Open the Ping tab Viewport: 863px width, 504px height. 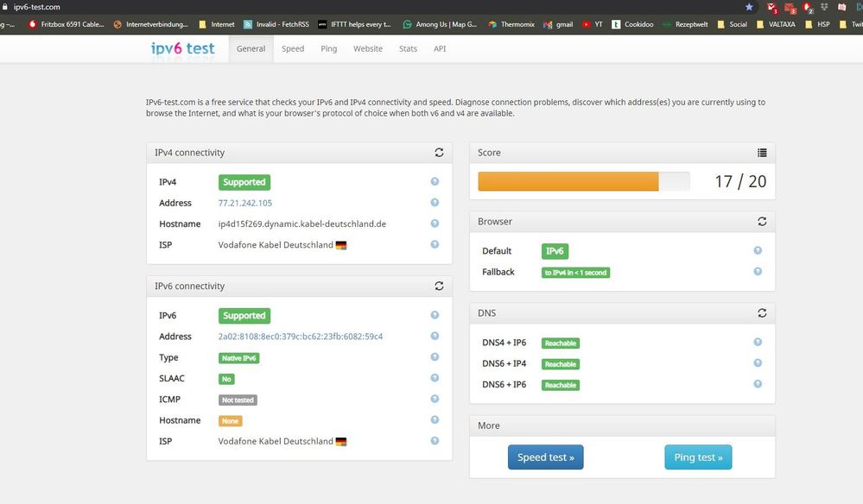tap(328, 48)
